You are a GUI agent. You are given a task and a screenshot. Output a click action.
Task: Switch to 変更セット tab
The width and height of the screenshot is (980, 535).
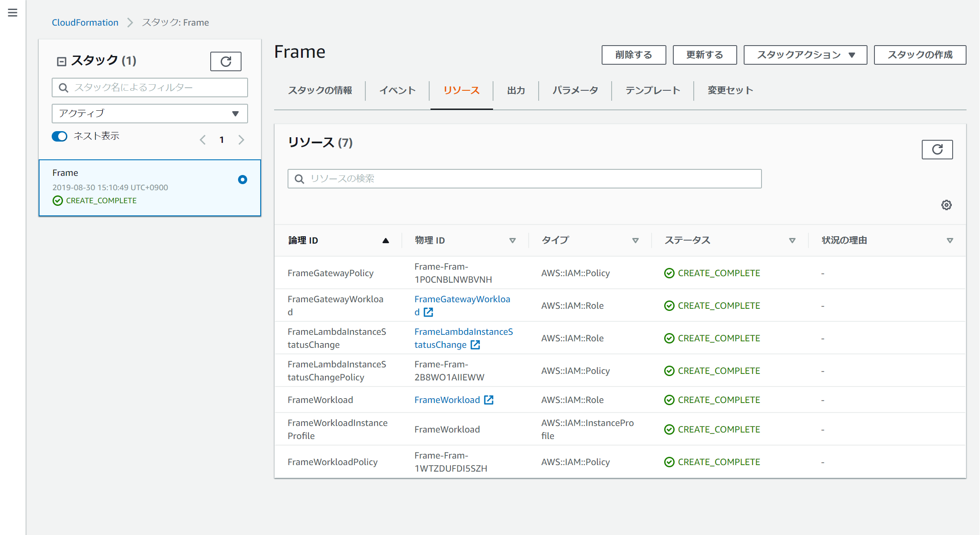pyautogui.click(x=730, y=90)
